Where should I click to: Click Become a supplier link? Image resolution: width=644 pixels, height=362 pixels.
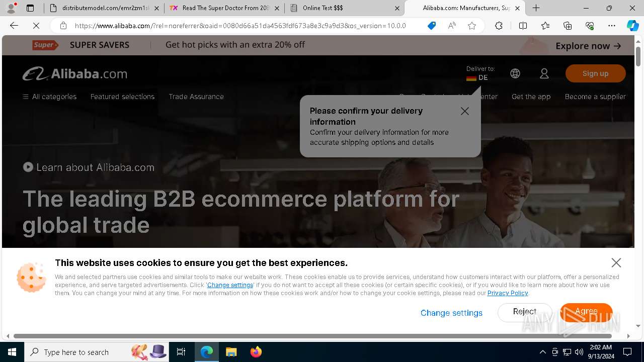595,97
